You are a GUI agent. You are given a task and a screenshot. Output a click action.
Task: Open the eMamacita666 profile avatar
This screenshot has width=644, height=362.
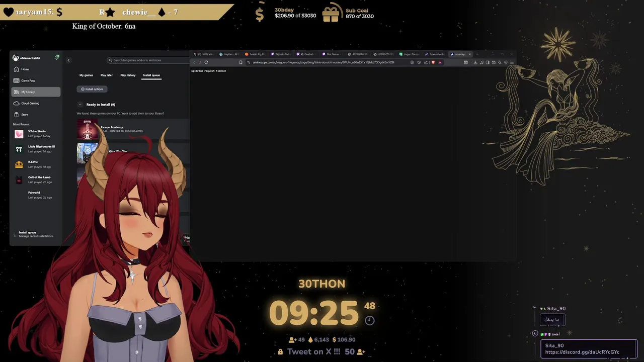16,58
